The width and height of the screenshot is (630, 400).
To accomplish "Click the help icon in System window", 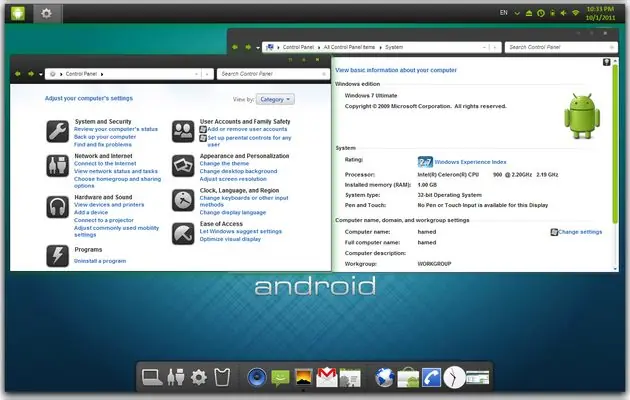I will 607,62.
